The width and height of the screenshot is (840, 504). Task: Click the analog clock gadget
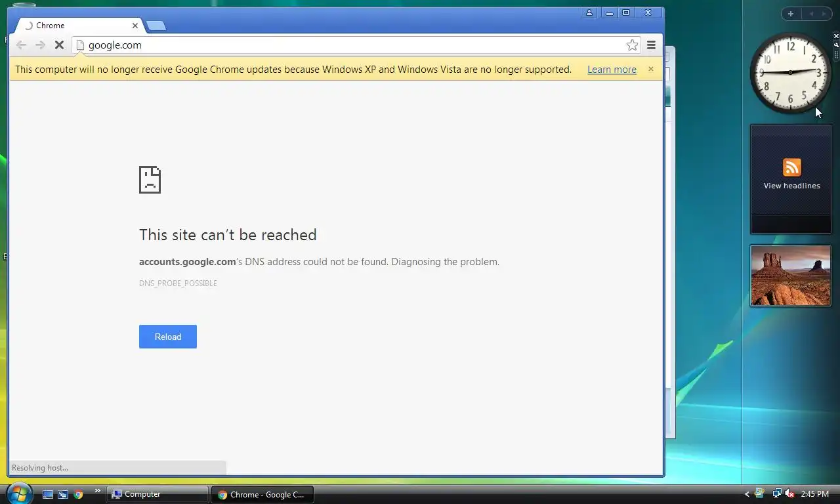point(790,72)
